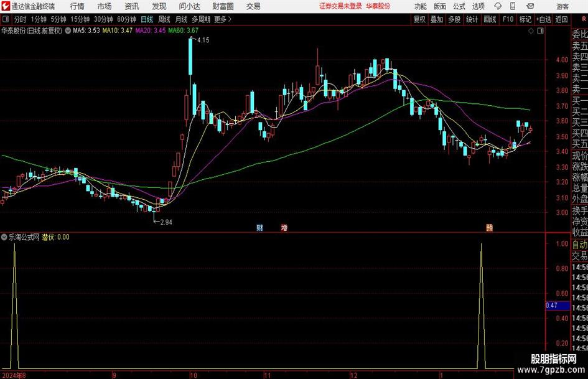Click the MA60: 3.67 label
This screenshot has width=588, height=379.
[x=184, y=30]
